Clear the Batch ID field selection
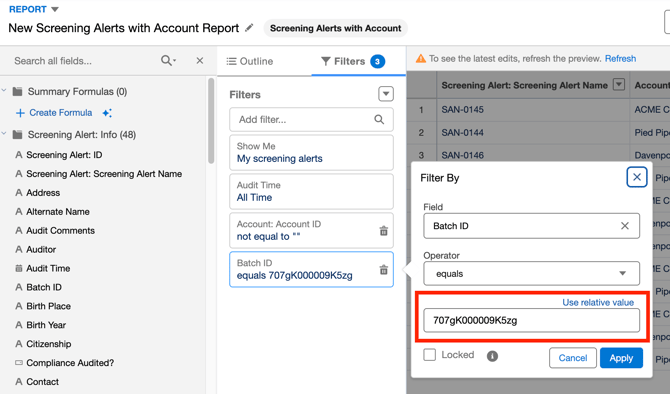Screen dimensions: 670x394 [x=625, y=226]
